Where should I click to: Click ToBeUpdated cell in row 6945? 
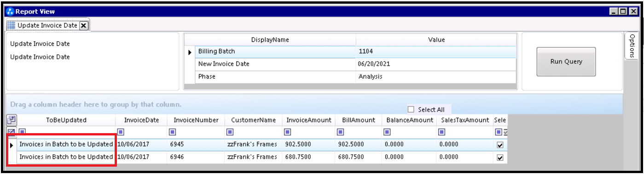pos(66,145)
